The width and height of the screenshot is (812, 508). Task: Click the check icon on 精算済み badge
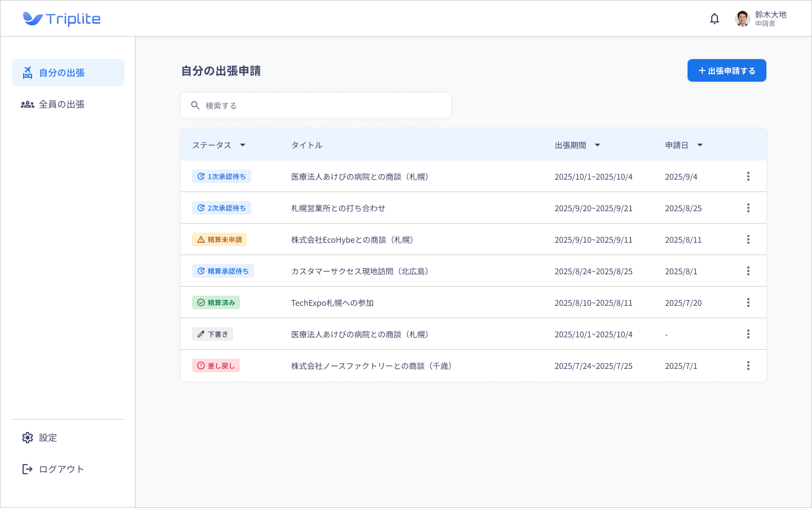201,302
